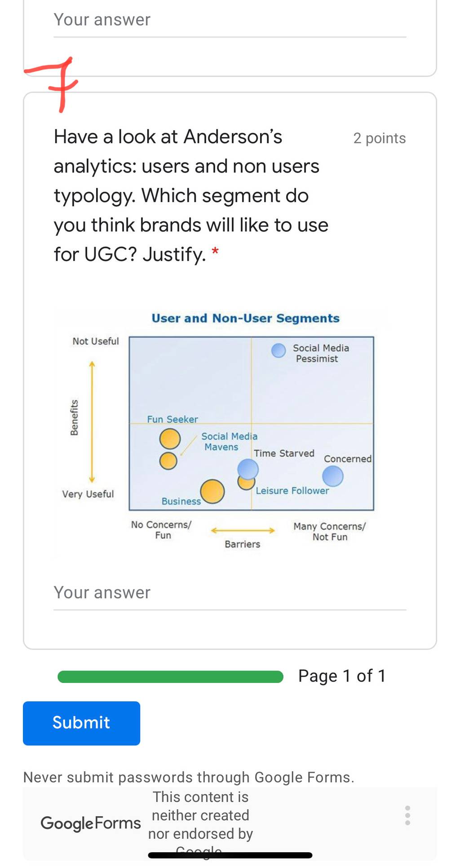The width and height of the screenshot is (460, 868).
Task: Click the Benefits vertical double arrow
Action: click(92, 421)
